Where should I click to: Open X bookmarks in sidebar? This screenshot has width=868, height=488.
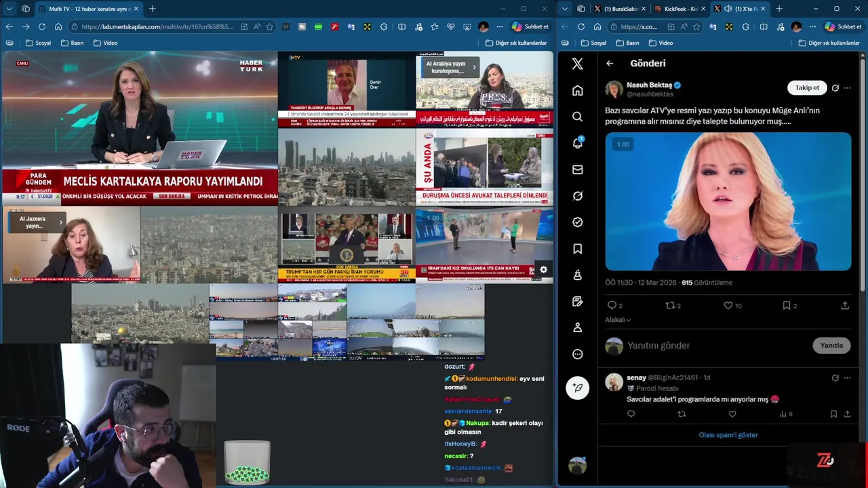click(x=578, y=249)
